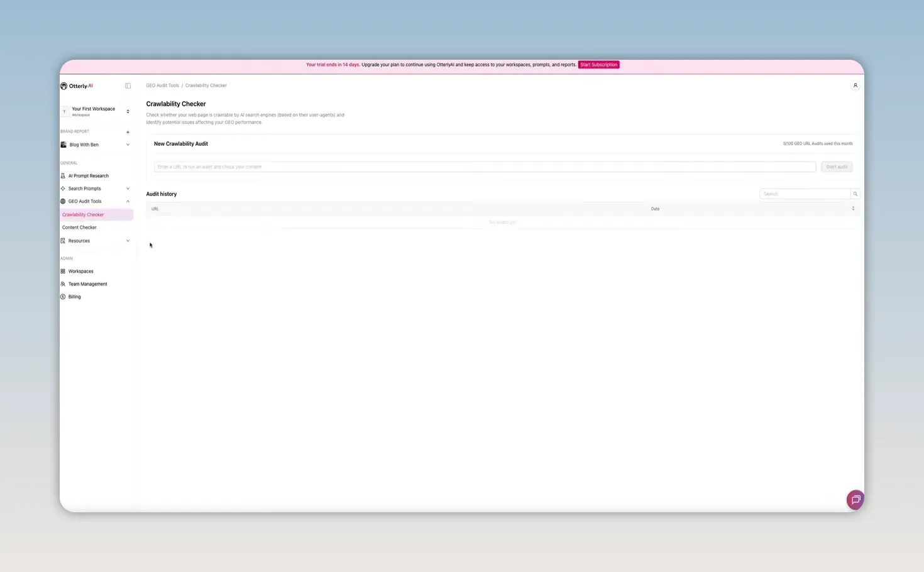Open the user profile icon at top right
Screen dimensions: 924x572
pos(855,85)
